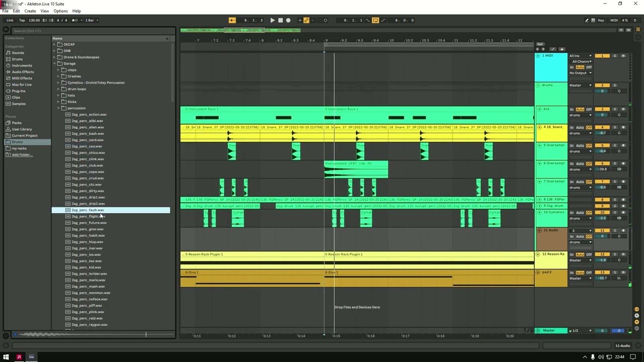Toggle the computer MIDI keyboard icon
Viewport: 644px width, 362px height.
click(x=593, y=20)
